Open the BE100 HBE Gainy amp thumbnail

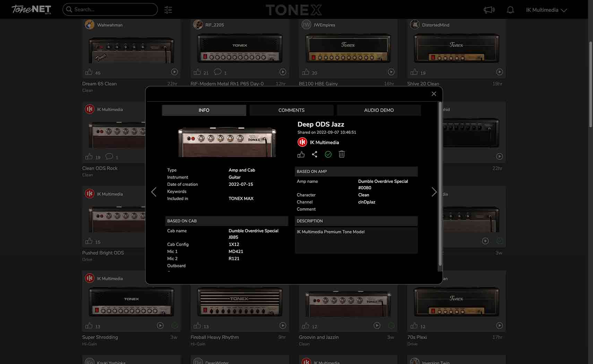tap(348, 49)
